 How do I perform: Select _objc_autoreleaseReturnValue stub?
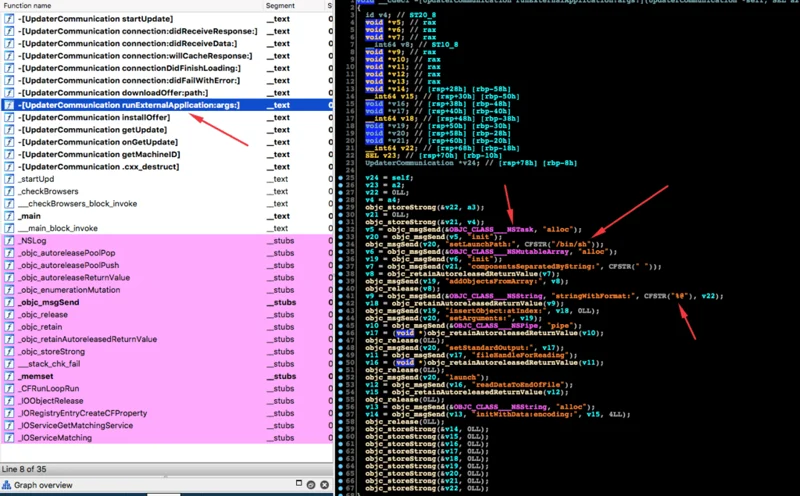pos(74,278)
